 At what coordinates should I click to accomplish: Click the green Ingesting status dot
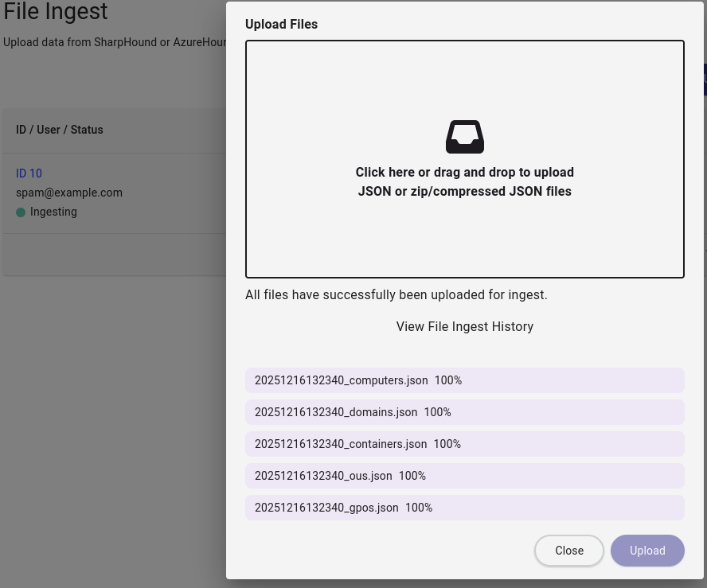(x=21, y=212)
